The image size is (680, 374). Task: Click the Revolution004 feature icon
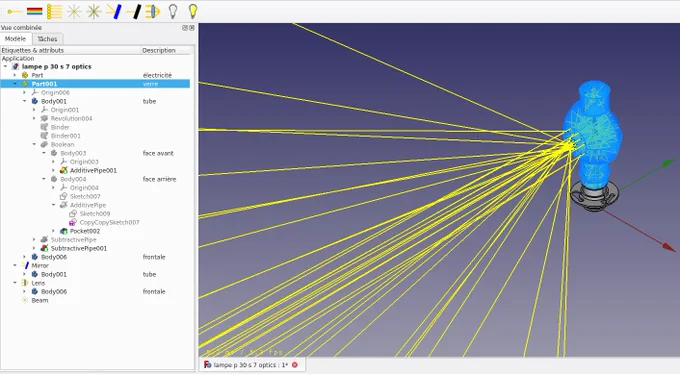tap(44, 118)
